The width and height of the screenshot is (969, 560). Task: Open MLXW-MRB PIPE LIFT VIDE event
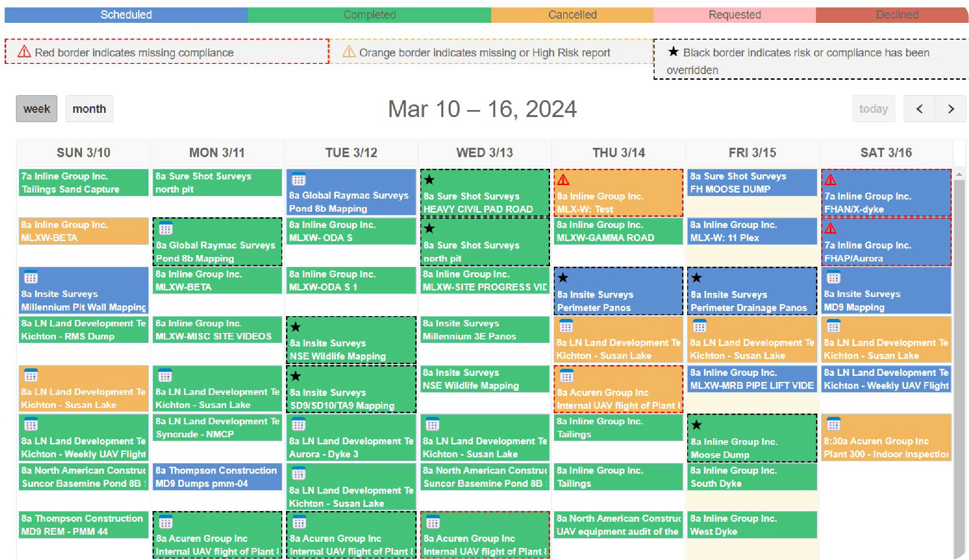point(752,379)
